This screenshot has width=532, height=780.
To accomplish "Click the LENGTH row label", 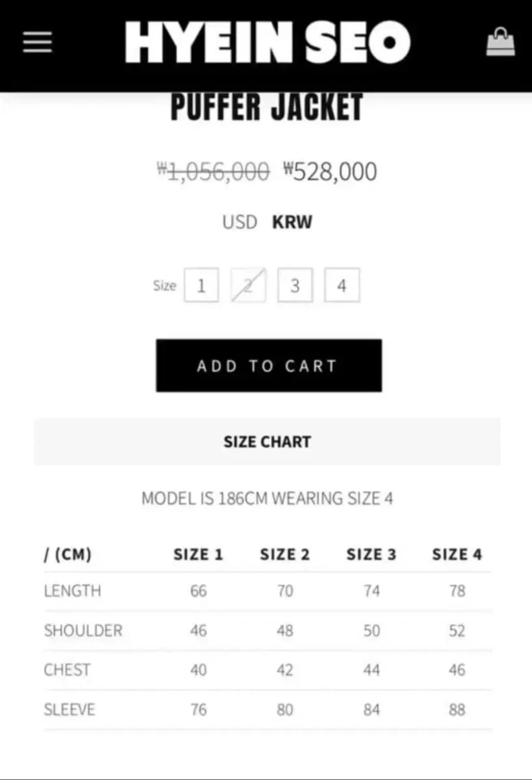I will click(x=73, y=591).
